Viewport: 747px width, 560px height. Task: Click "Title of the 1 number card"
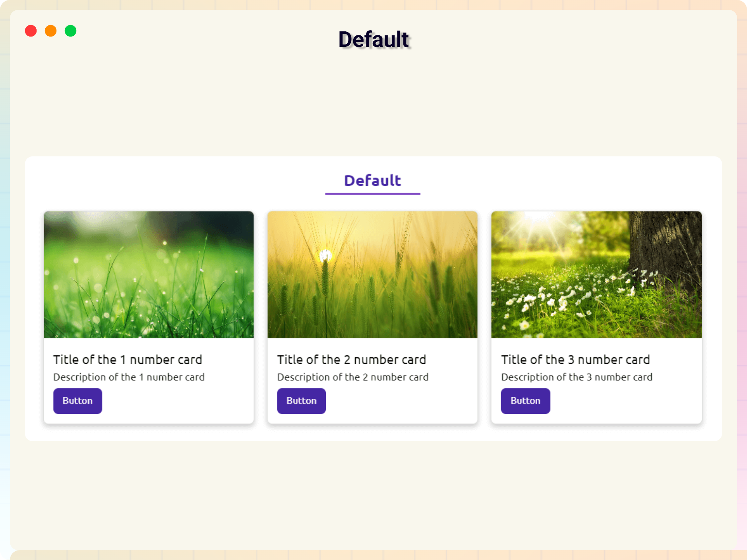coord(128,359)
